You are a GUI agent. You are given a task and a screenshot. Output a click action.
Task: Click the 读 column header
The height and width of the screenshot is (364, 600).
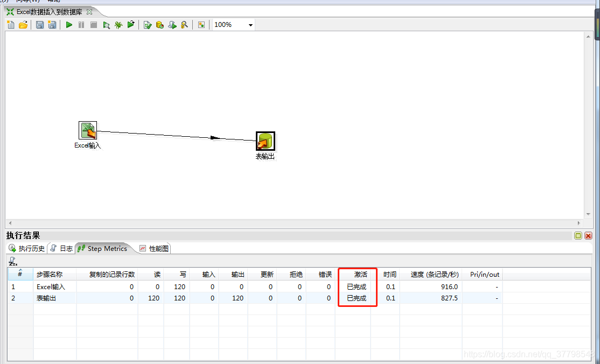151,275
